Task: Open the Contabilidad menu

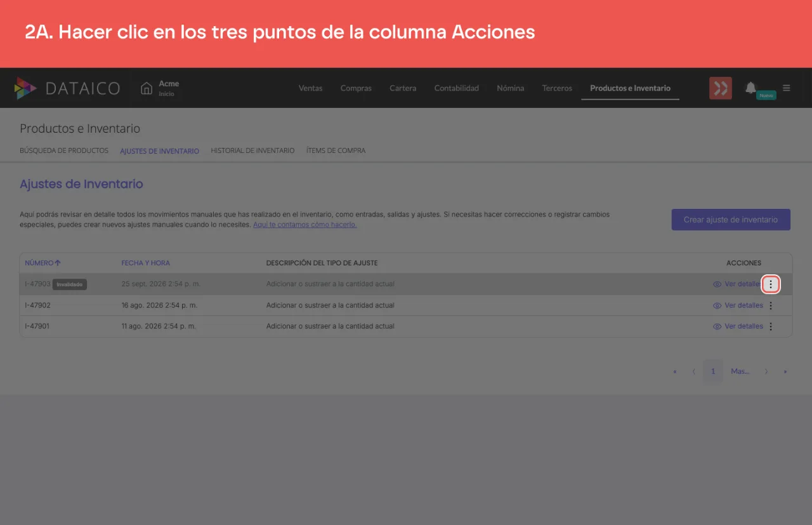Action: [456, 88]
